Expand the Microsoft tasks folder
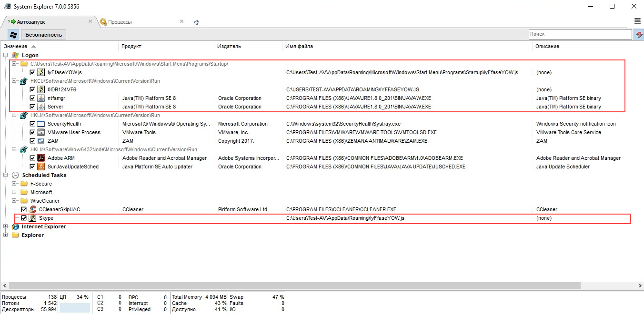 tap(14, 192)
